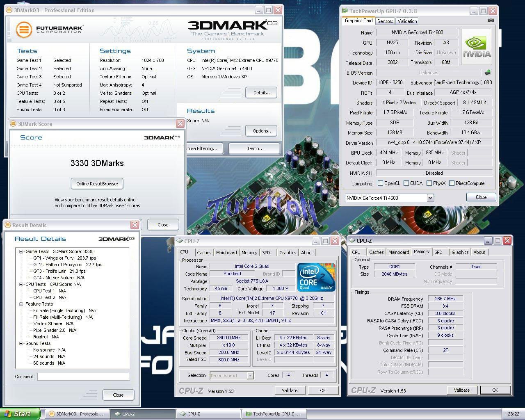525x420 pixels.
Task: Click the Result Details window title icon
Action: click(x=8, y=225)
